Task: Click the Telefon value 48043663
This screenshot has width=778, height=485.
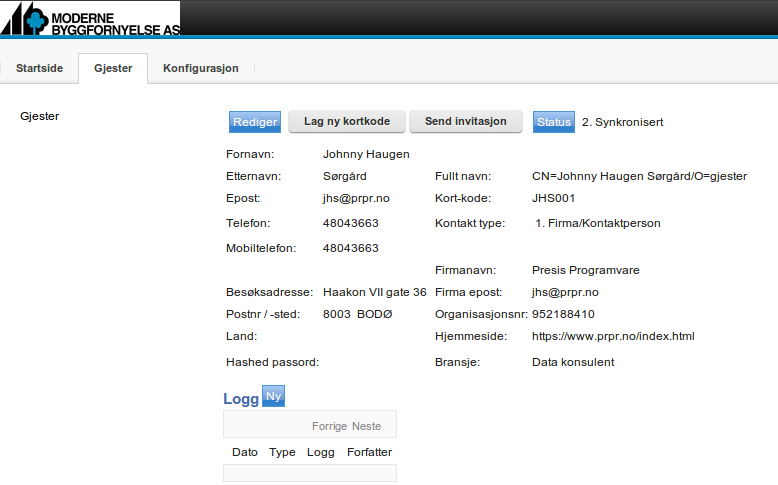Action: pyautogui.click(x=351, y=223)
